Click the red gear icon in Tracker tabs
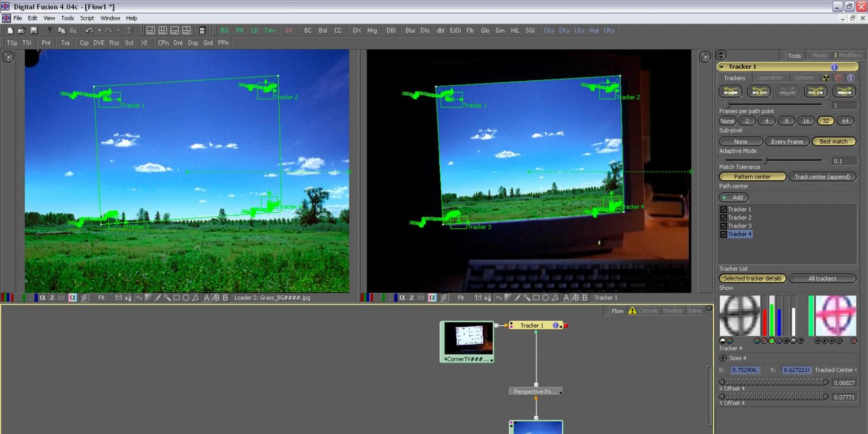Screen dimensions: 868x434 (x=838, y=78)
